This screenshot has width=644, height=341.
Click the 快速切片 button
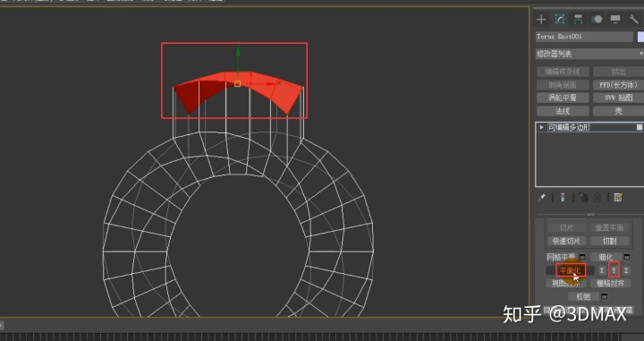[566, 241]
